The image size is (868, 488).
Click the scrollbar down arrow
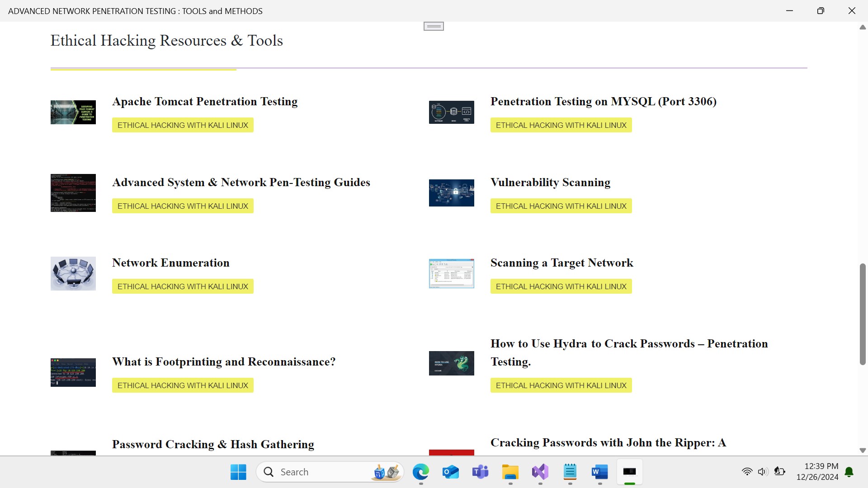click(863, 450)
